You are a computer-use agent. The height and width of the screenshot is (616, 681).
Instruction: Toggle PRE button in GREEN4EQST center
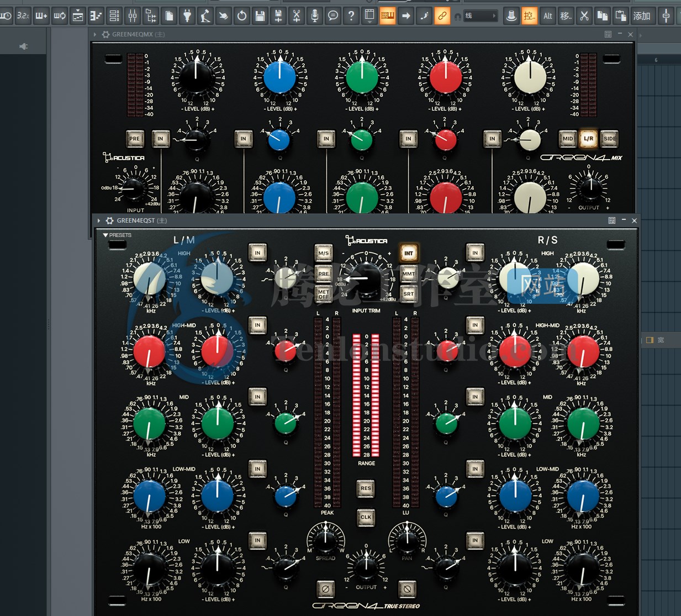(324, 273)
